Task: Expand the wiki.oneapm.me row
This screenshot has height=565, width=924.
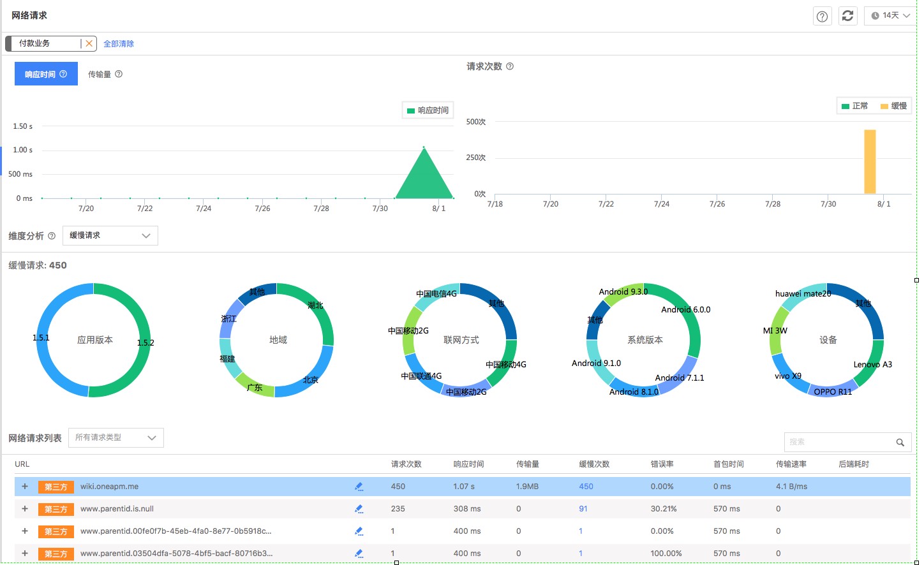Action: (25, 487)
